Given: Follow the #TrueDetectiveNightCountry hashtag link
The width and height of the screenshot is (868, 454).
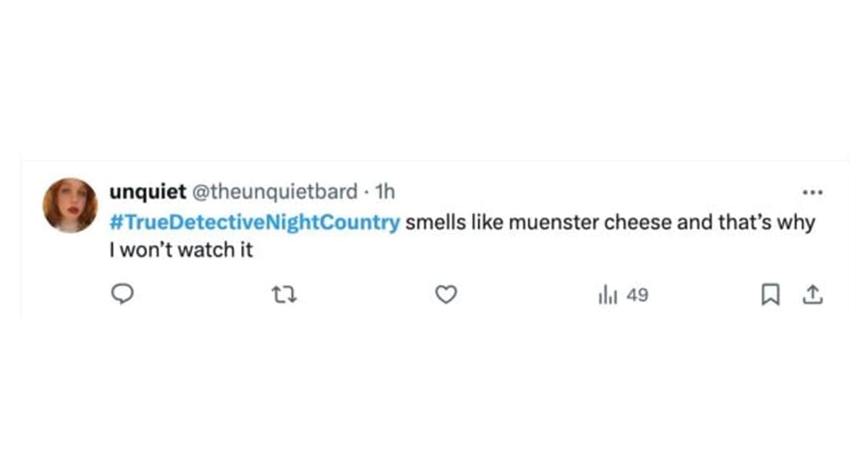Looking at the screenshot, I should click(255, 223).
